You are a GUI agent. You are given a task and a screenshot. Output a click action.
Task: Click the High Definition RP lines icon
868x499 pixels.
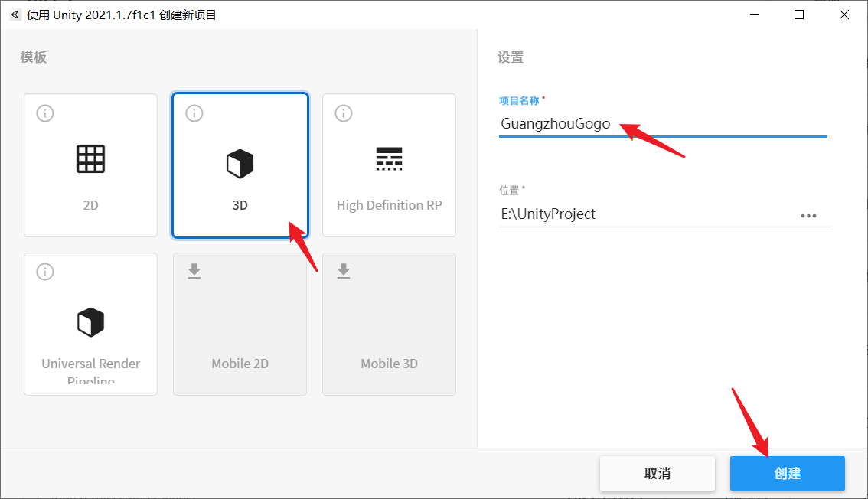pyautogui.click(x=389, y=158)
